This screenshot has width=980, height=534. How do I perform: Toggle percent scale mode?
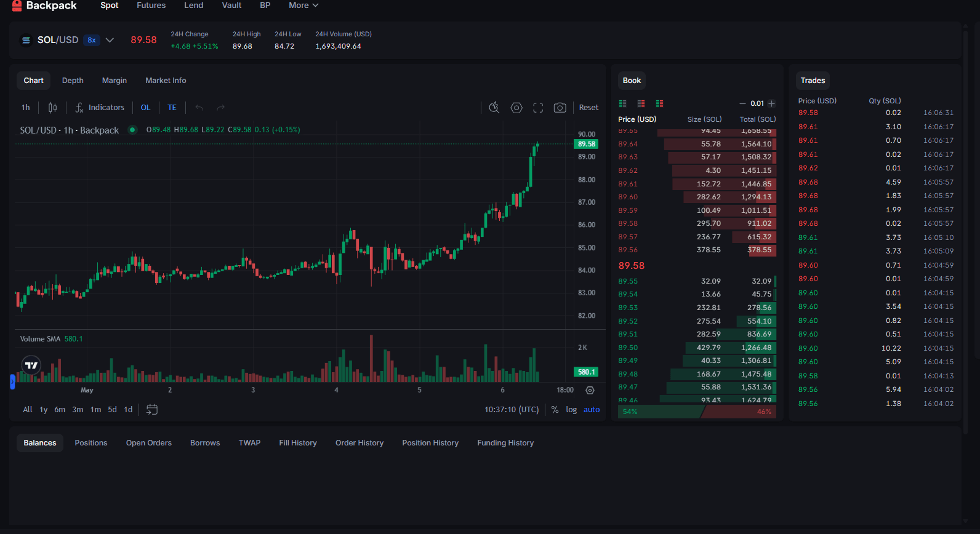point(555,410)
